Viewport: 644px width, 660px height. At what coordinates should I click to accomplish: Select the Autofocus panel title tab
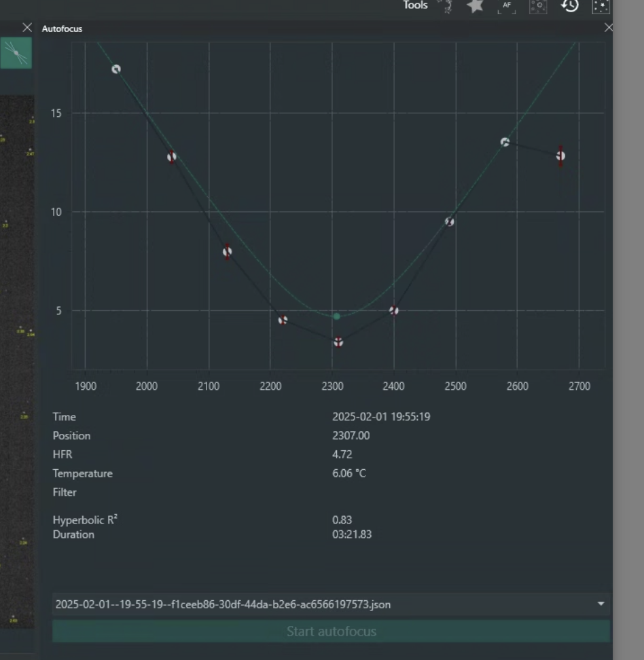(62, 29)
